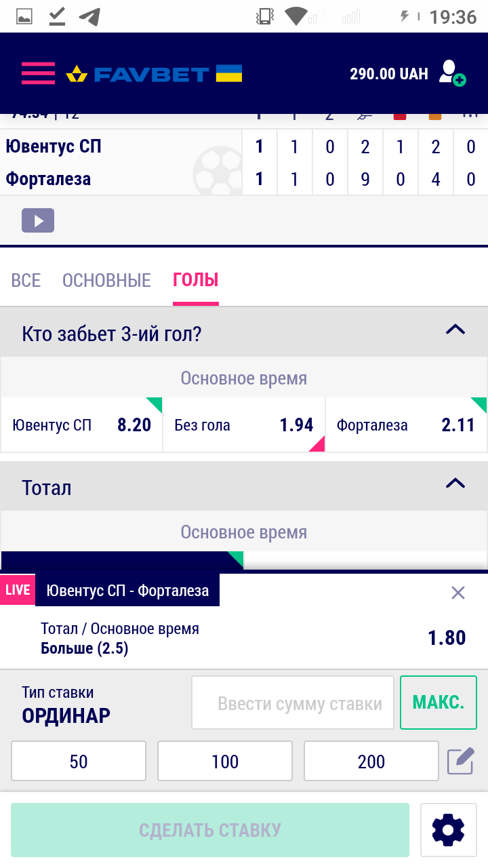Viewport: 488px width, 868px height.
Task: Choose 'Без гола' at odds 1.94
Action: (244, 425)
